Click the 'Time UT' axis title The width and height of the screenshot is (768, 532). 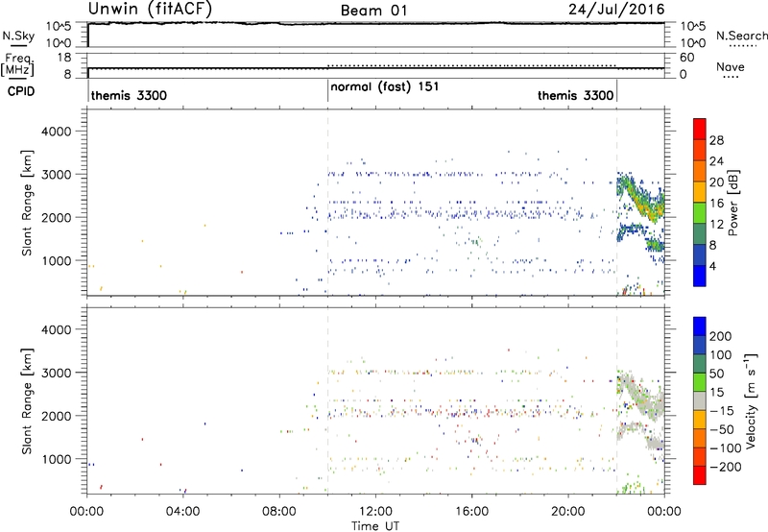(x=375, y=526)
